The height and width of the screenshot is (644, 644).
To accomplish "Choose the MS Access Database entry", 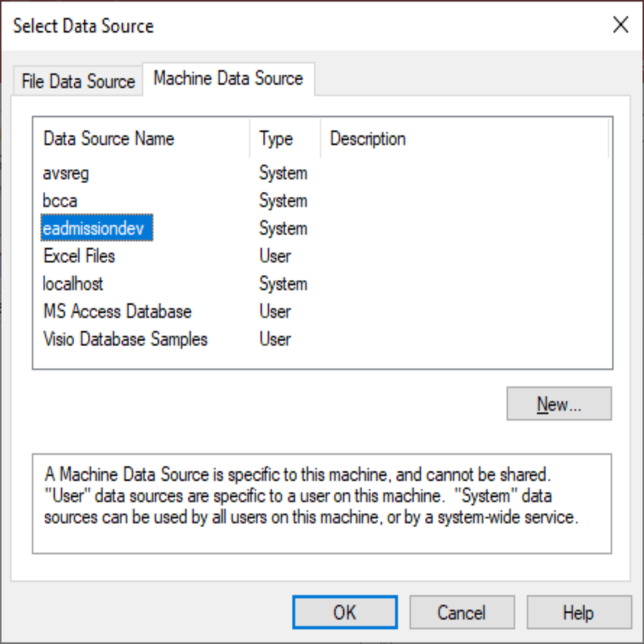I will pos(117,311).
